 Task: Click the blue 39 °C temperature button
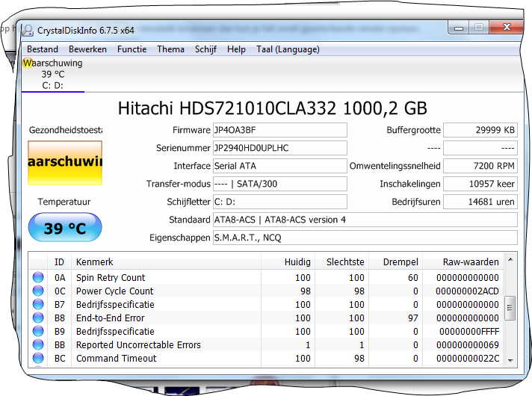(65, 228)
